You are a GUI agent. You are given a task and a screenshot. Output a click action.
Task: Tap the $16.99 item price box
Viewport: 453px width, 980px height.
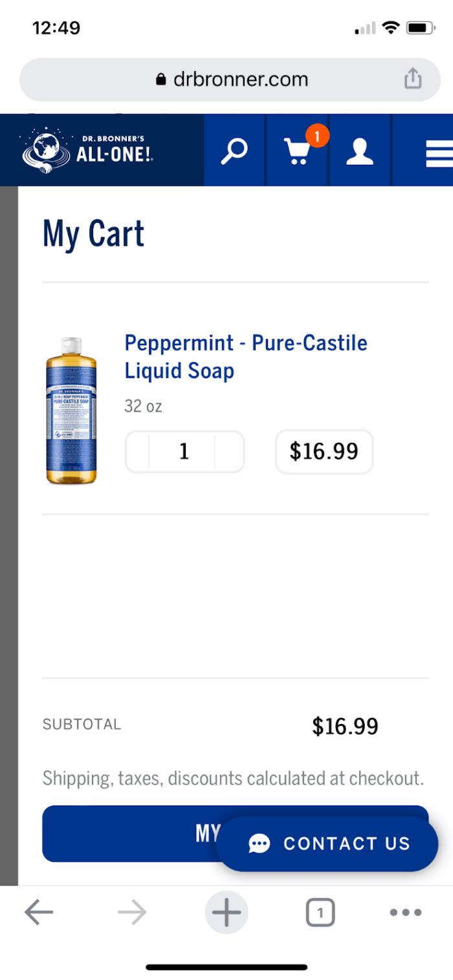click(324, 451)
